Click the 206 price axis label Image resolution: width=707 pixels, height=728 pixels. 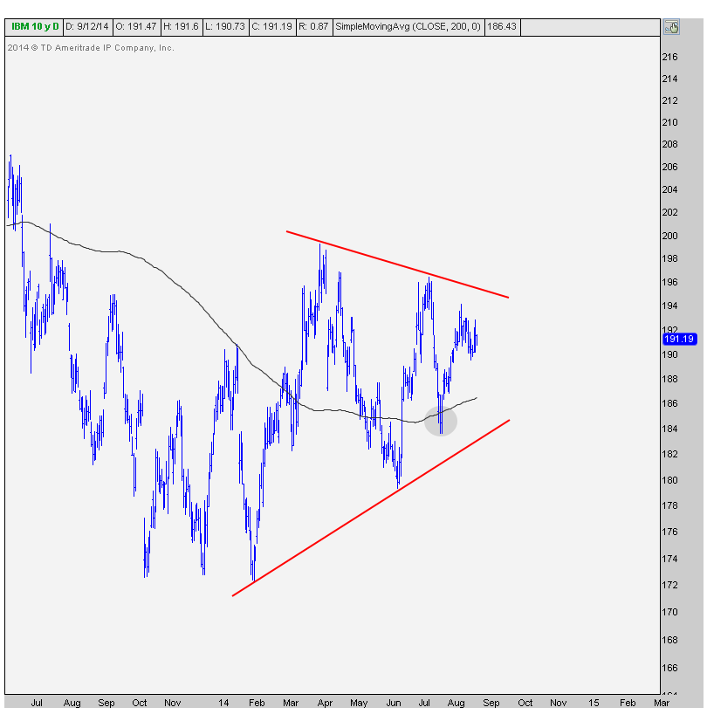pyautogui.click(x=669, y=167)
